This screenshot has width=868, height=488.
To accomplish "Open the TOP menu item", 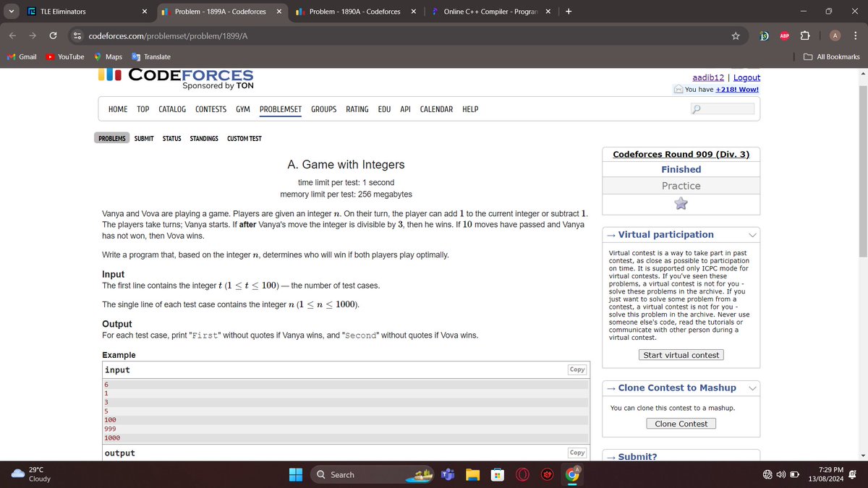I will pyautogui.click(x=143, y=109).
